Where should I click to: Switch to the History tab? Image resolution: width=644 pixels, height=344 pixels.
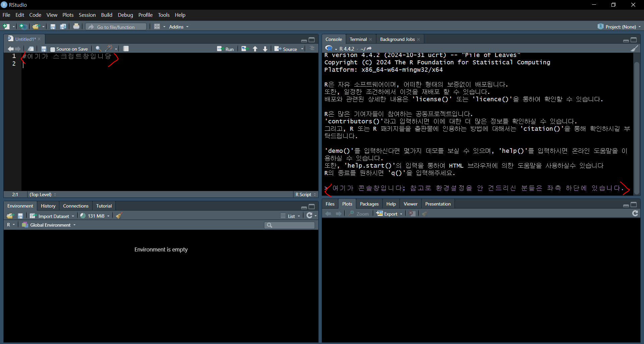coord(48,206)
